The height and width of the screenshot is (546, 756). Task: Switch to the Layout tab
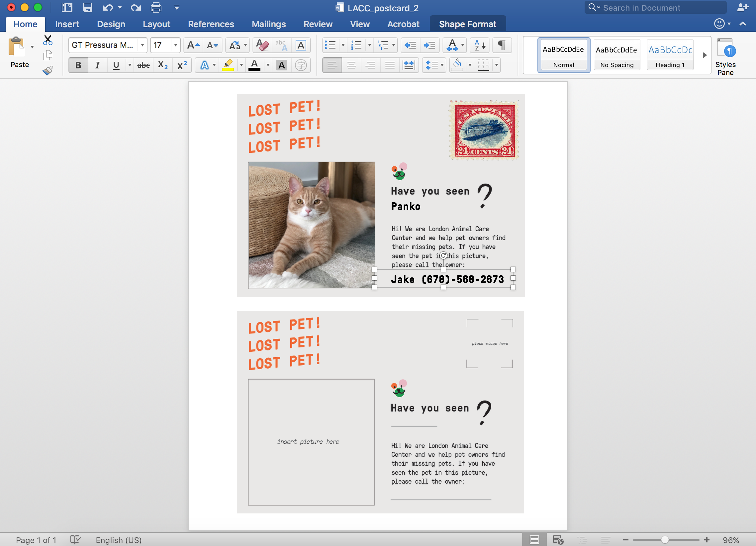156,24
